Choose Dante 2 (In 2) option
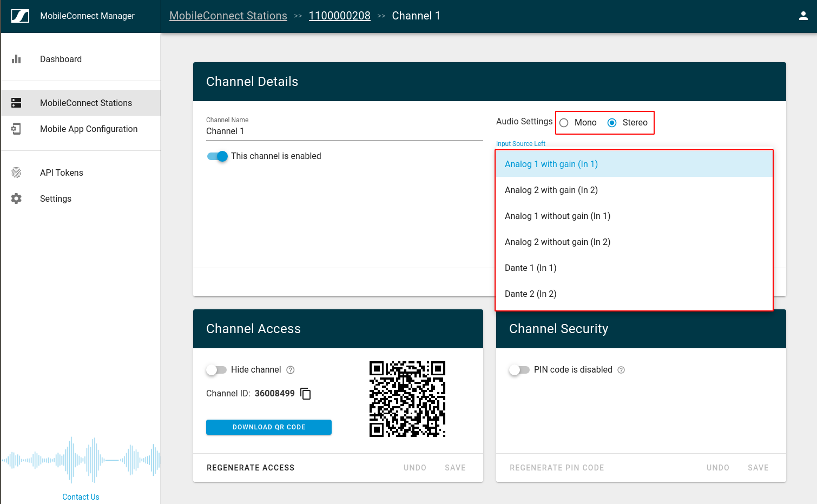The image size is (817, 504). [634, 294]
